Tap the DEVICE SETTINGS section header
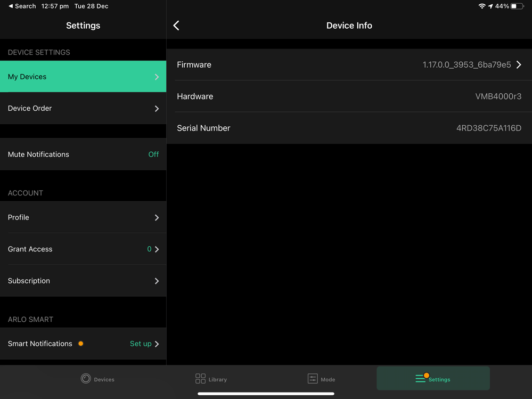The height and width of the screenshot is (399, 532). 39,52
